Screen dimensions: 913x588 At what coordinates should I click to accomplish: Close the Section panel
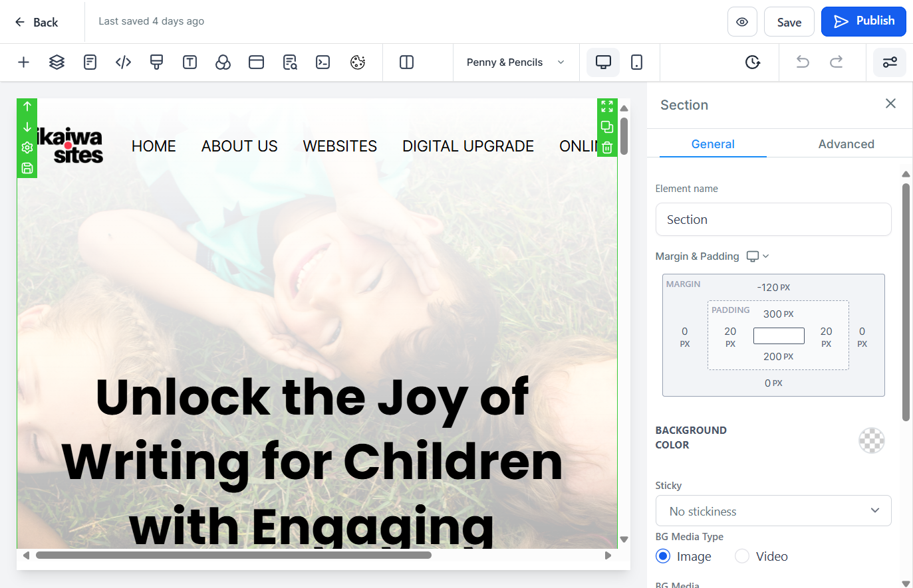890,104
